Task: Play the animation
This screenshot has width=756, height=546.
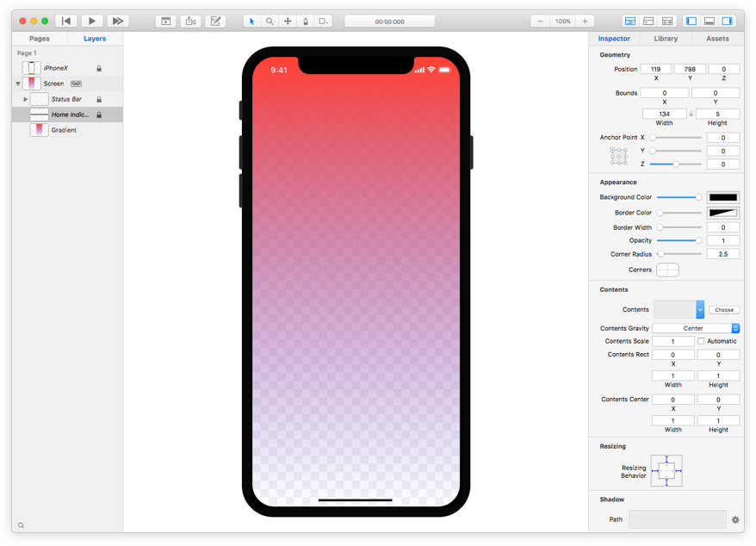Action: tap(91, 21)
